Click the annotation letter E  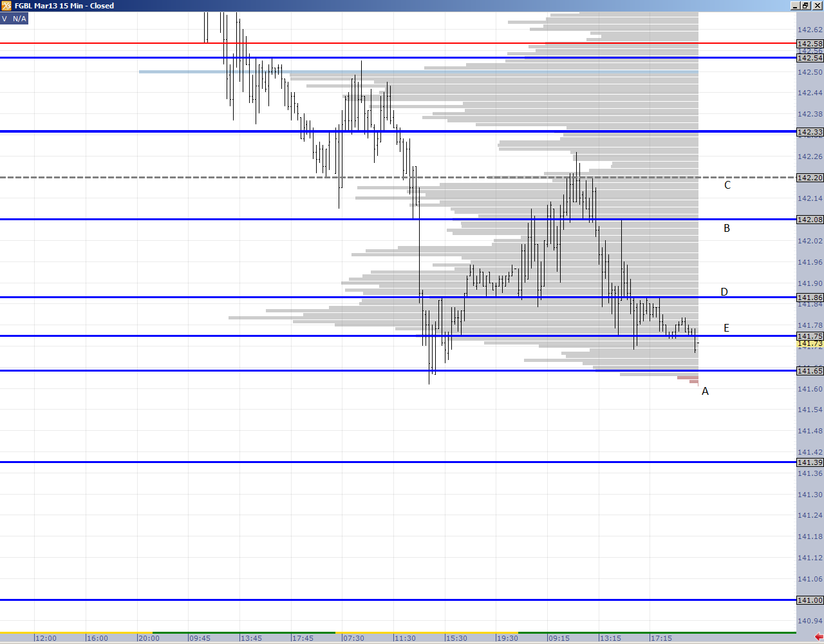click(x=726, y=328)
